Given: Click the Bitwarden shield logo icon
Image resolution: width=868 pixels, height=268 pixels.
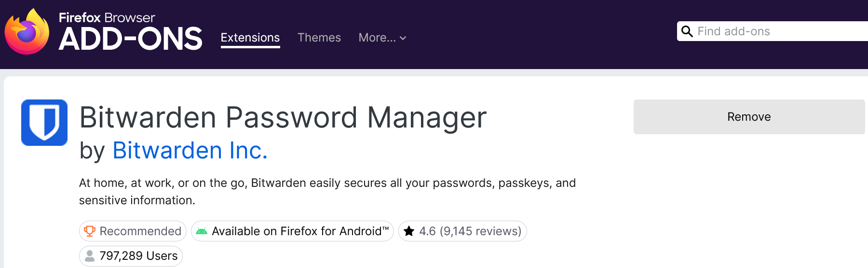Looking at the screenshot, I should [x=44, y=123].
